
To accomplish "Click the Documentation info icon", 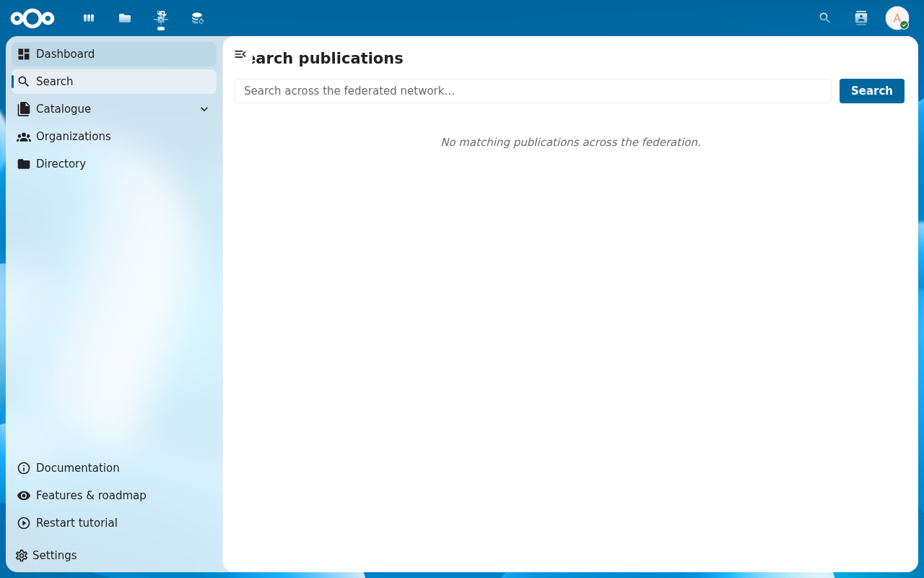I will point(24,468).
